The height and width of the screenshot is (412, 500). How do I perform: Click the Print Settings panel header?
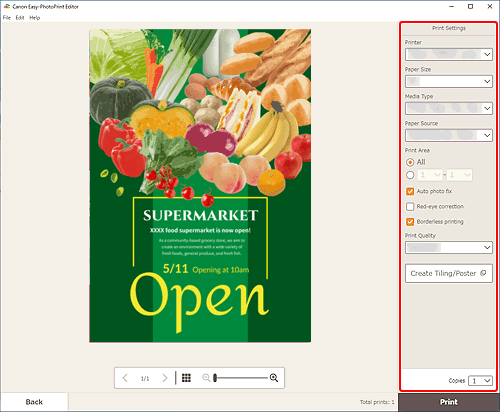pos(449,28)
